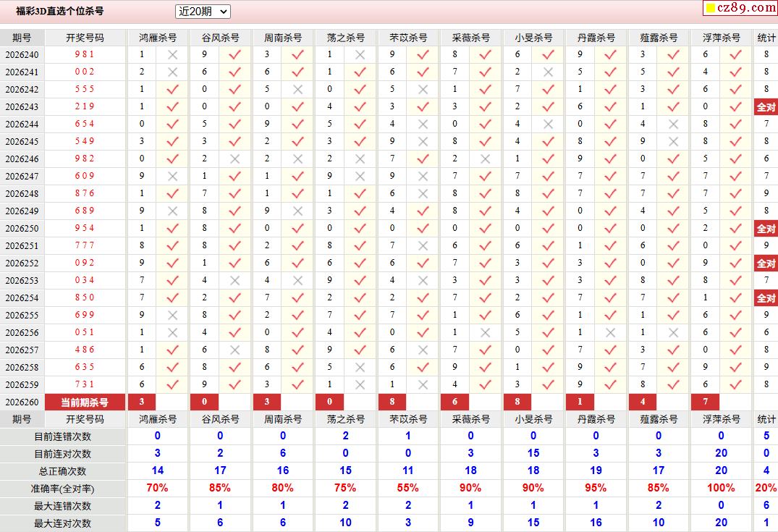
Task: Click the 当前期杀号 red label
Action: (85, 402)
